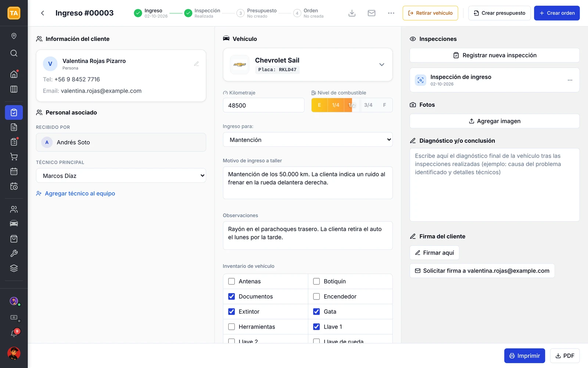Uncheck the Gata inventory checkbox

(x=316, y=312)
